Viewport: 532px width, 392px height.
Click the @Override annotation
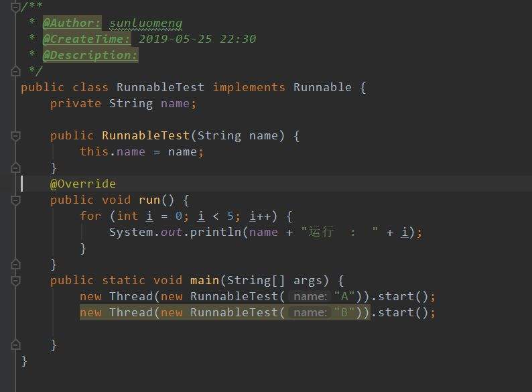[x=83, y=184]
